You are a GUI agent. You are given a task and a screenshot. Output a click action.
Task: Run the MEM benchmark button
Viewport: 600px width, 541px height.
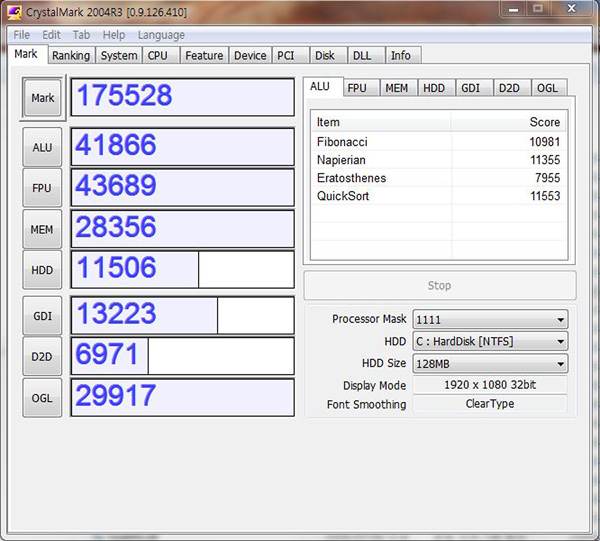click(42, 229)
